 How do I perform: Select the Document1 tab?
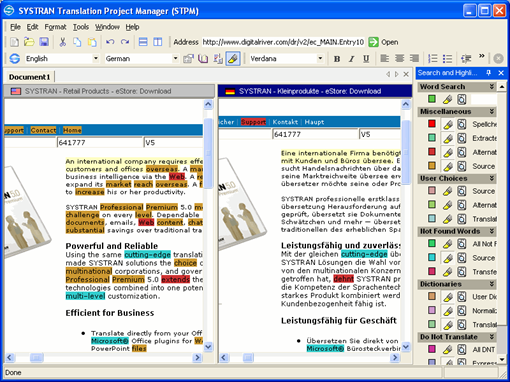click(x=29, y=77)
